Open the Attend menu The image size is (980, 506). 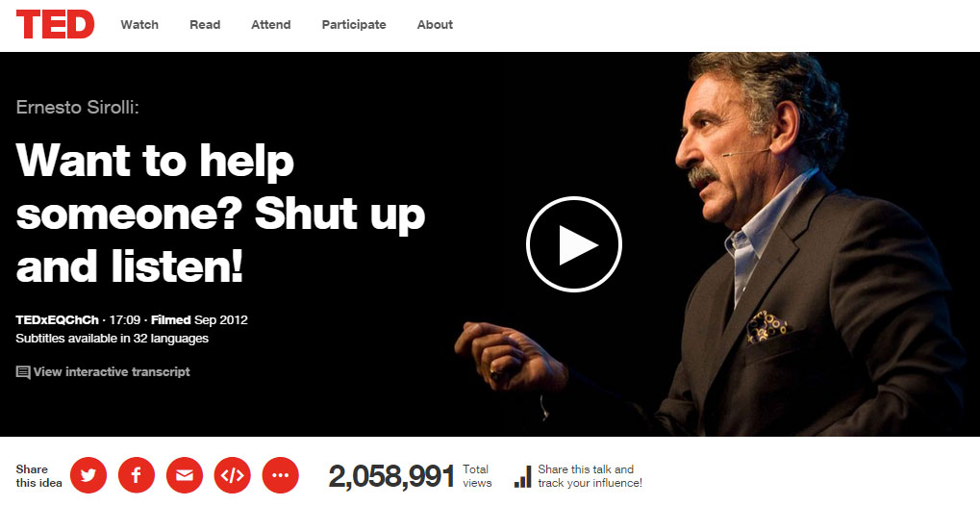270,25
